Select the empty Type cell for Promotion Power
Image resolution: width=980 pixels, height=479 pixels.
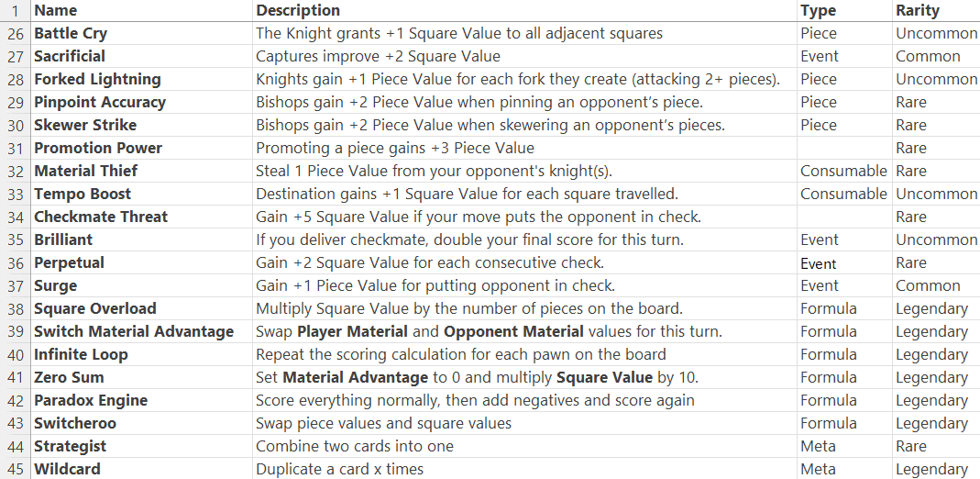click(x=843, y=148)
